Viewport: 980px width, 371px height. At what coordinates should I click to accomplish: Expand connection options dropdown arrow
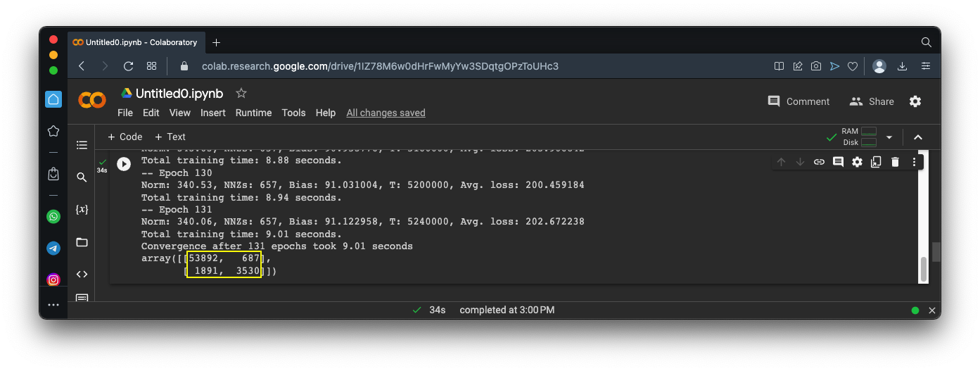point(889,137)
